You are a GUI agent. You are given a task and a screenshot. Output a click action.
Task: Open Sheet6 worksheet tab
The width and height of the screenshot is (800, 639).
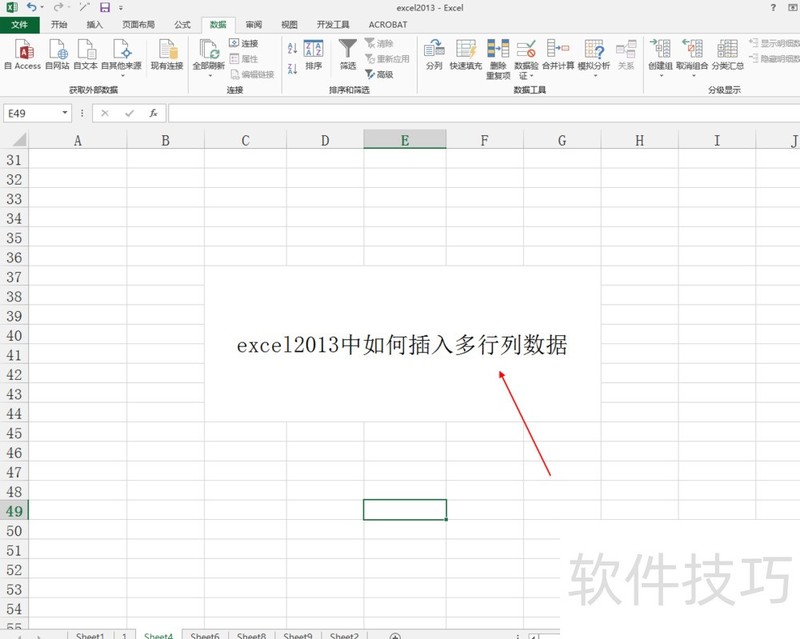pyautogui.click(x=205, y=635)
